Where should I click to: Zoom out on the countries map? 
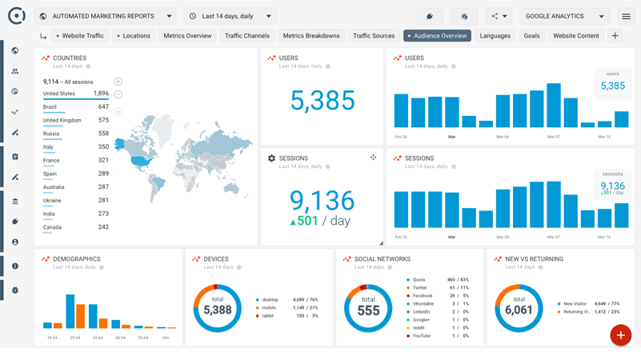[x=118, y=94]
